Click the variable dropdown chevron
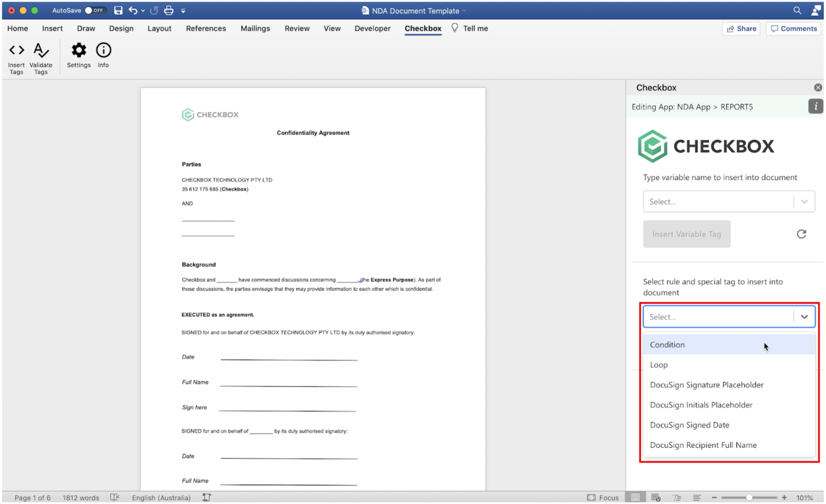This screenshot has width=826, height=504. (804, 202)
